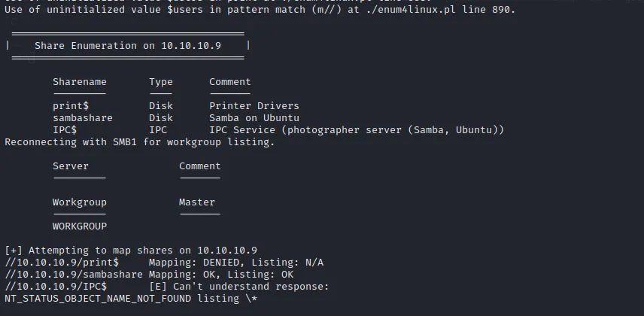This screenshot has height=316, width=644.
Task: Click the Sharename column header
Action: pos(79,82)
